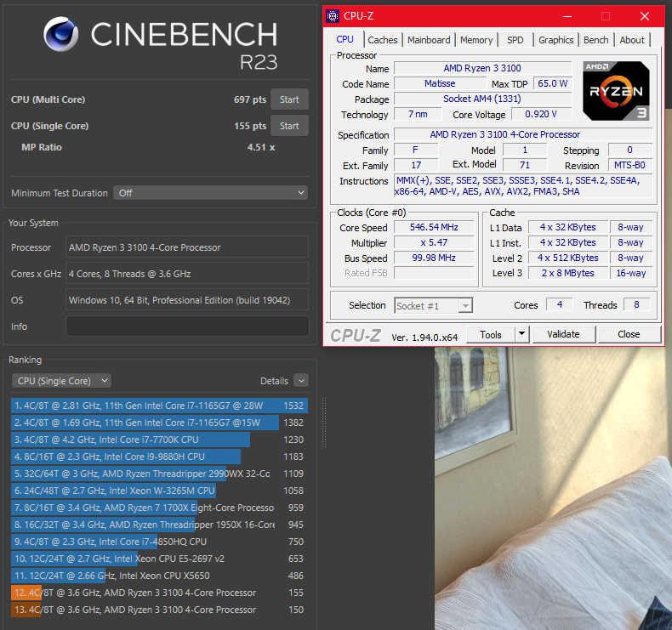Image resolution: width=672 pixels, height=630 pixels.
Task: Open the Memory tab
Action: pos(476,40)
